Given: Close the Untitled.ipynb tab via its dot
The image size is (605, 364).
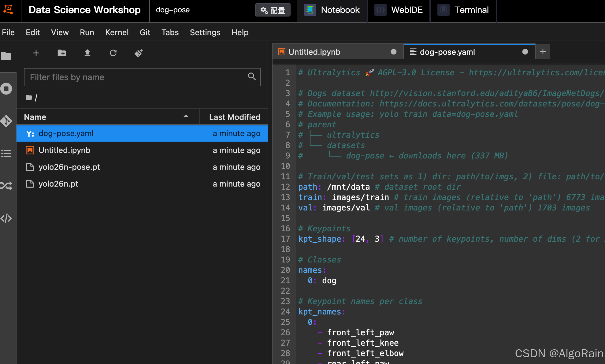Looking at the screenshot, I should pos(394,52).
